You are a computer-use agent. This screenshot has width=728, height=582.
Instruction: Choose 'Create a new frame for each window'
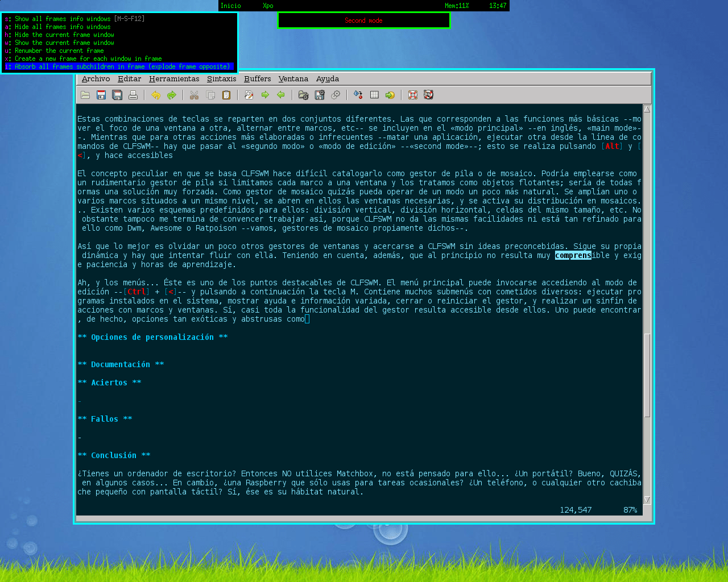[119, 59]
